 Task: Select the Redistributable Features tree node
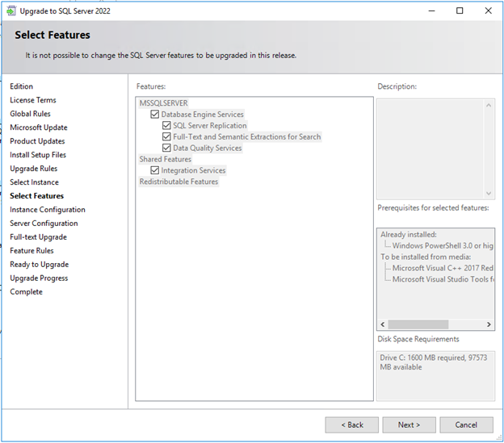178,182
